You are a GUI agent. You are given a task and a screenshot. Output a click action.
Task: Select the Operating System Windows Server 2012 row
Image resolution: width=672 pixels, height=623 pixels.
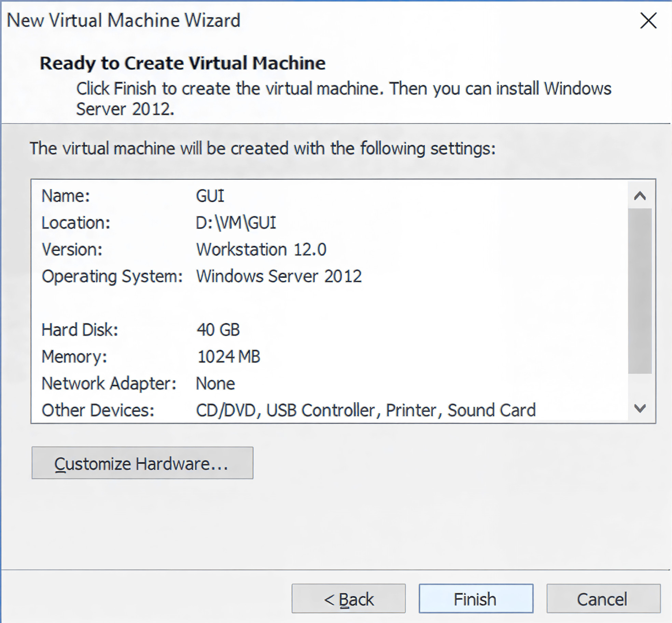(278, 276)
